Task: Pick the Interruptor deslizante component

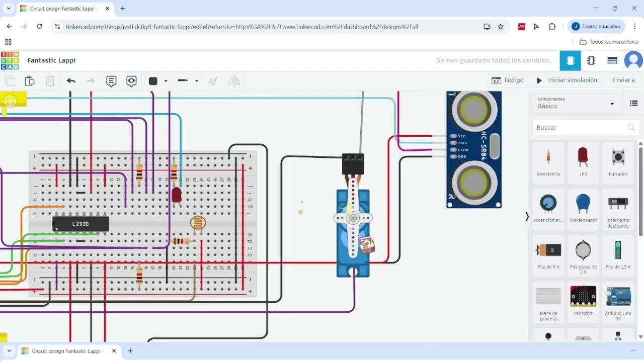Action: click(618, 210)
